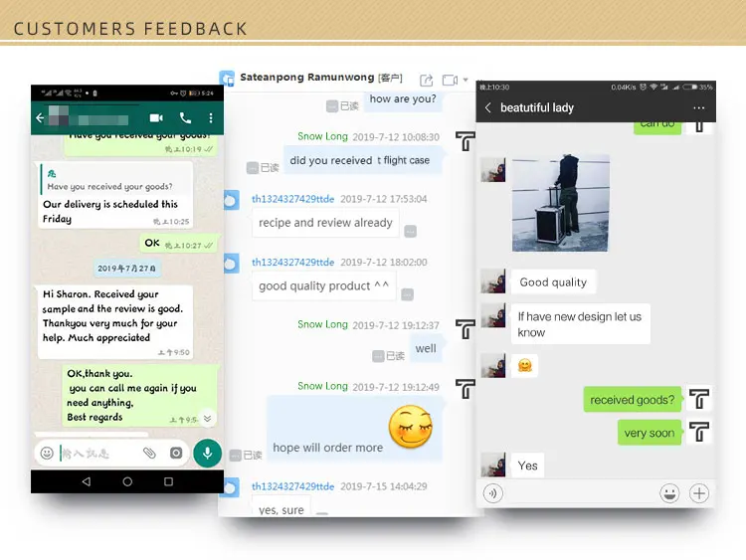Click the 'did you received t flight case' message
This screenshot has height=560, width=746.
click(x=363, y=160)
